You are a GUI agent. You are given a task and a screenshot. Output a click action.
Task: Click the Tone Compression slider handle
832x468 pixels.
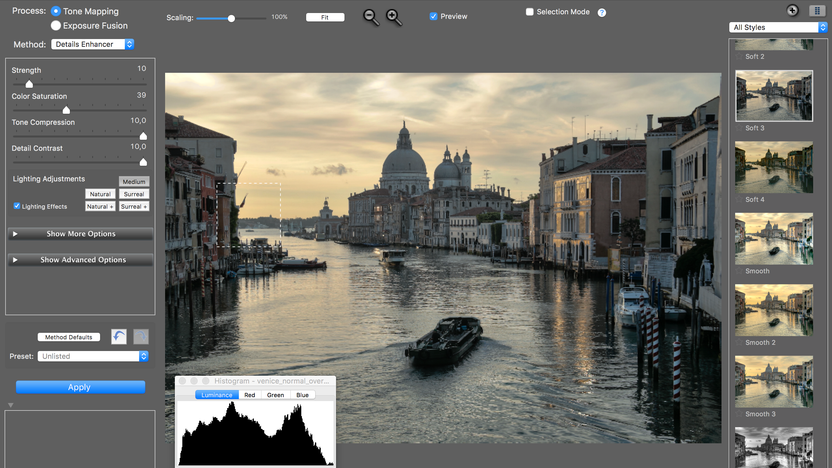coord(143,136)
